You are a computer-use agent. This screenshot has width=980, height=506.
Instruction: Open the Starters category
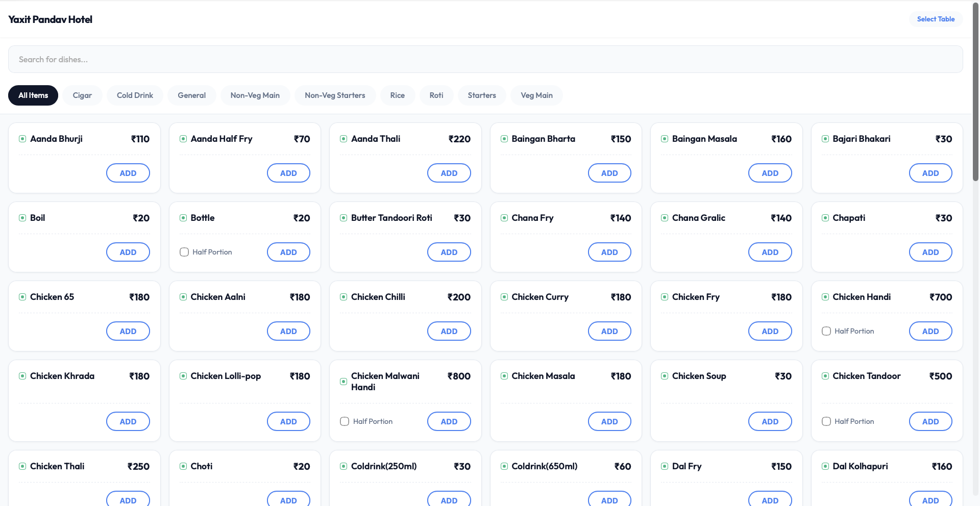click(x=482, y=95)
